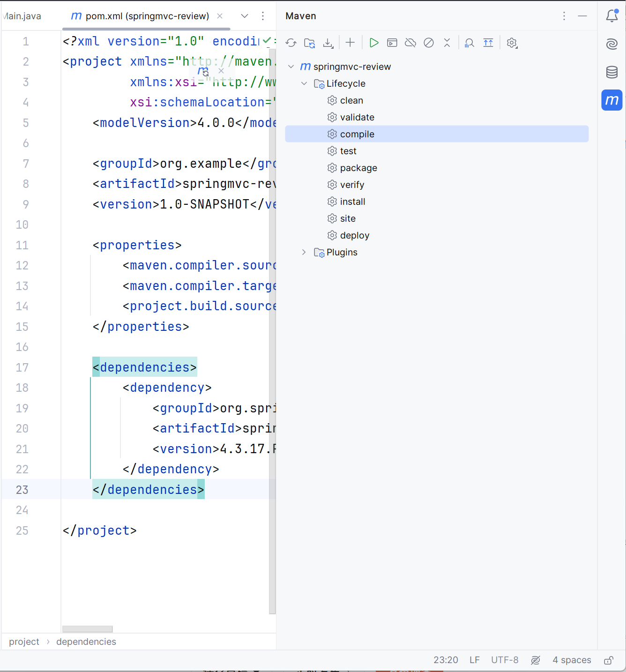Collapse the springmvc-review project node
This screenshot has width=626, height=672.
coord(291,67)
